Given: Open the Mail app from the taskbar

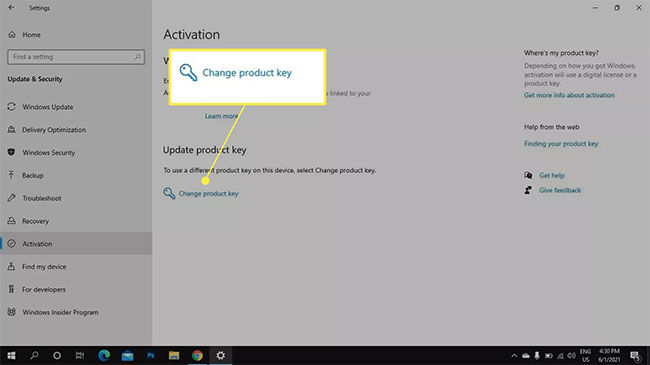Looking at the screenshot, I should click(x=127, y=355).
